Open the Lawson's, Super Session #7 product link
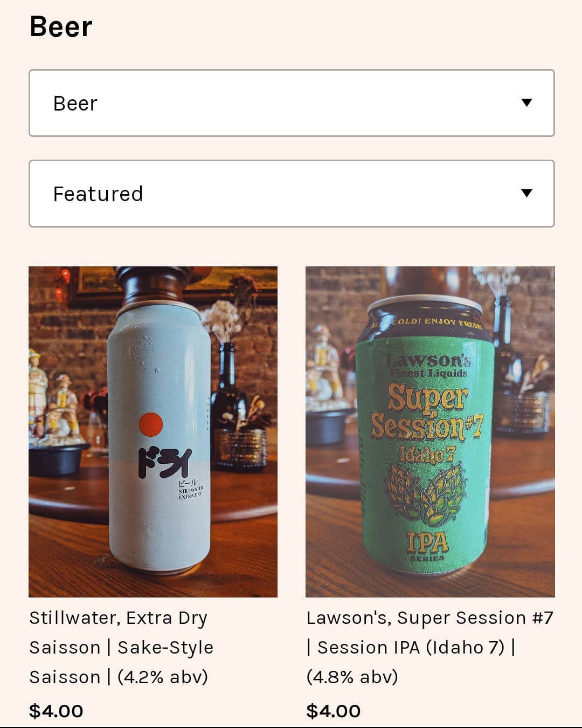Image resolution: width=582 pixels, height=728 pixels. [429, 647]
